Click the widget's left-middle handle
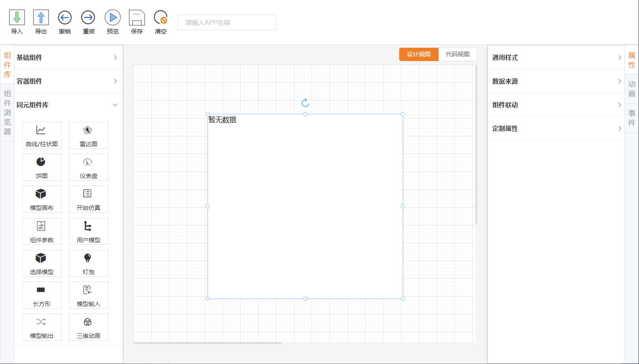Viewport: 639px width, 364px height. 208,206
